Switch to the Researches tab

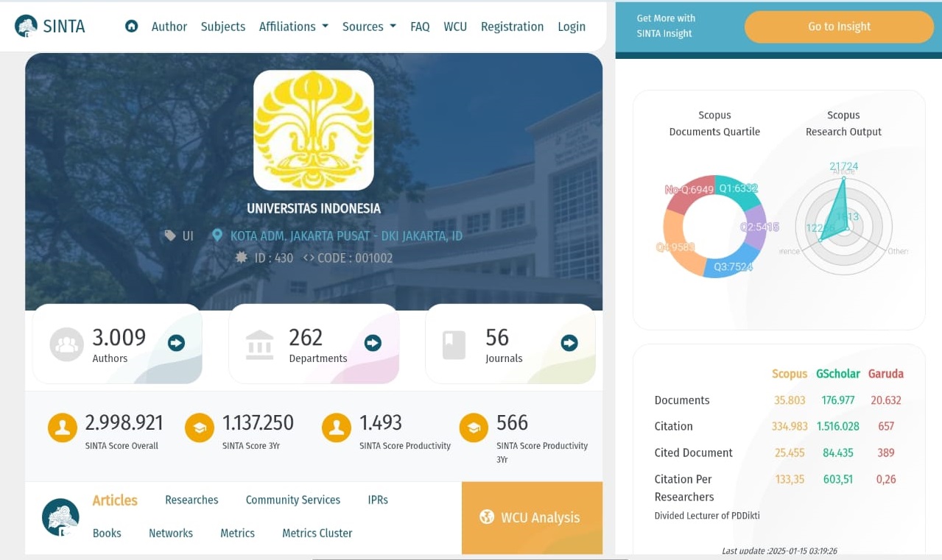(x=191, y=500)
